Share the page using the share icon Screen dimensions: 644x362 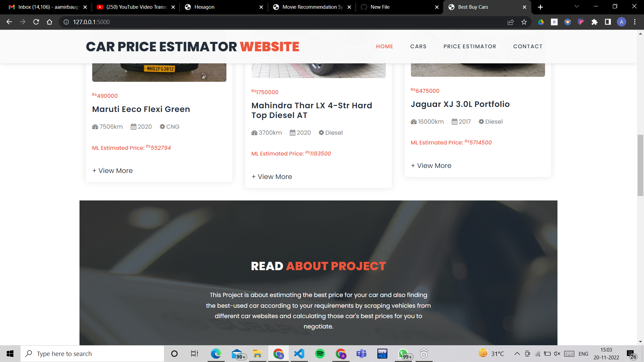(511, 22)
